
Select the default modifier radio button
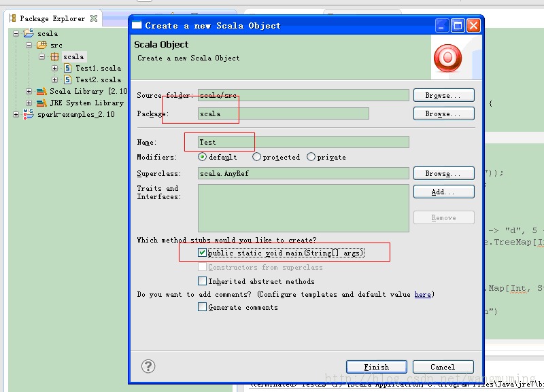[x=202, y=157]
